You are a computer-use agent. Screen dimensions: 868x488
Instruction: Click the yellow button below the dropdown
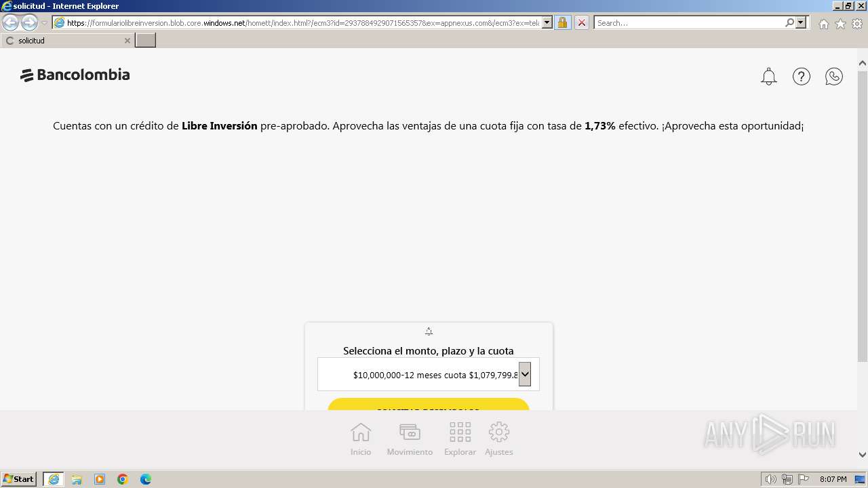tap(429, 405)
